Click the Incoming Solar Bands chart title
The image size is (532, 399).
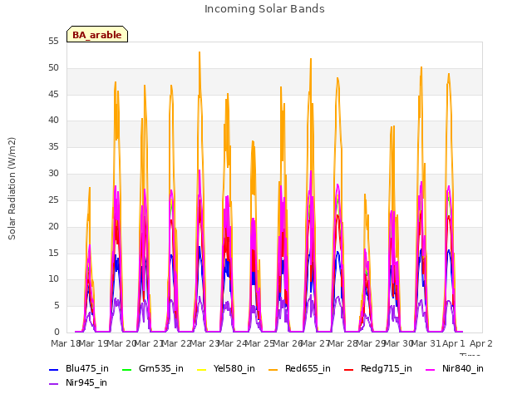coord(264,9)
